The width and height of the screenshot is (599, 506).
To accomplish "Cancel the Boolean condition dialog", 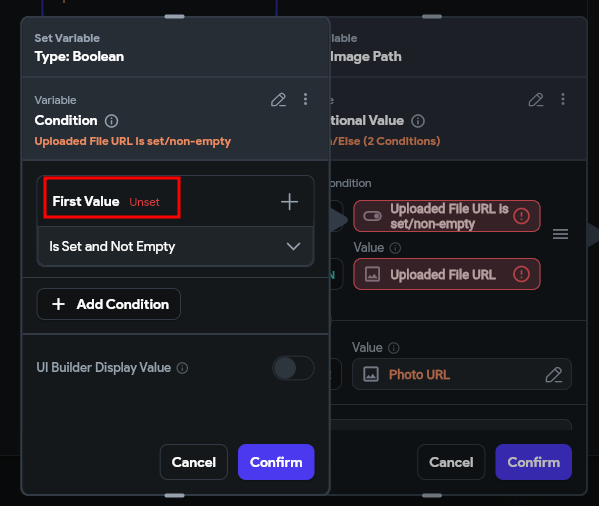I will click(194, 462).
